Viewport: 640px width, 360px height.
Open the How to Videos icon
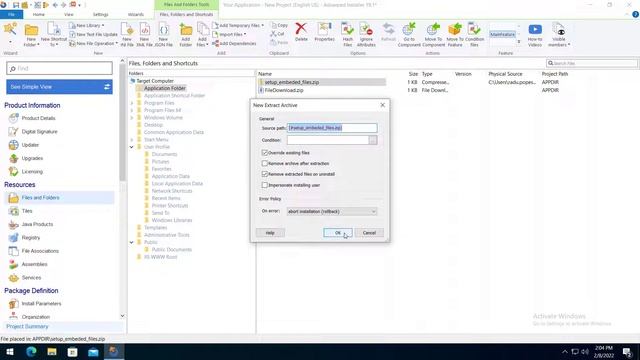tap(535, 35)
